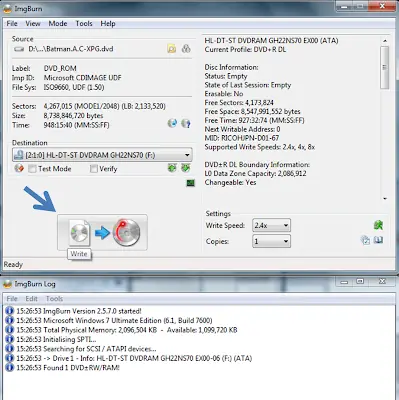
Task: Open the View menu
Action: click(x=33, y=24)
